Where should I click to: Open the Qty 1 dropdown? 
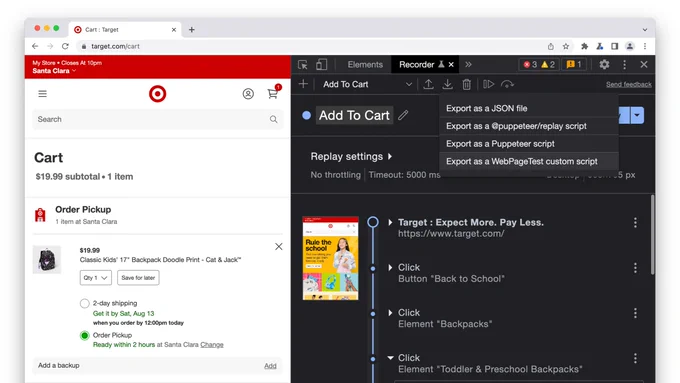pyautogui.click(x=95, y=278)
